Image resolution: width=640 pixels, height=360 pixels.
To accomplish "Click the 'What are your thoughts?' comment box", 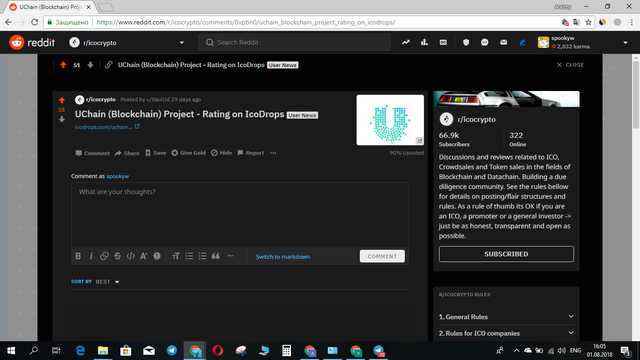I will click(x=240, y=215).
